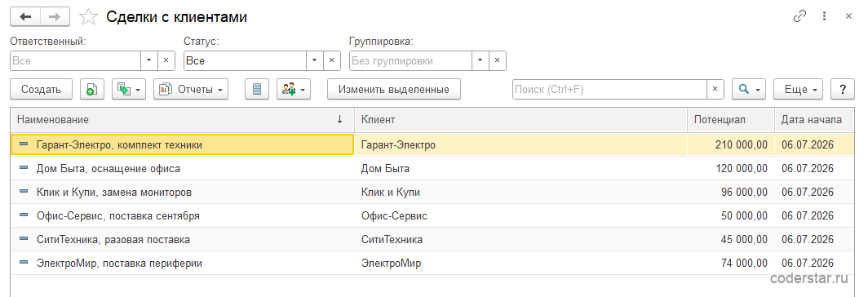Viewport: 868px width, 297px height.
Task: Click row icon of ЭлектроМир deal
Action: coord(24,263)
